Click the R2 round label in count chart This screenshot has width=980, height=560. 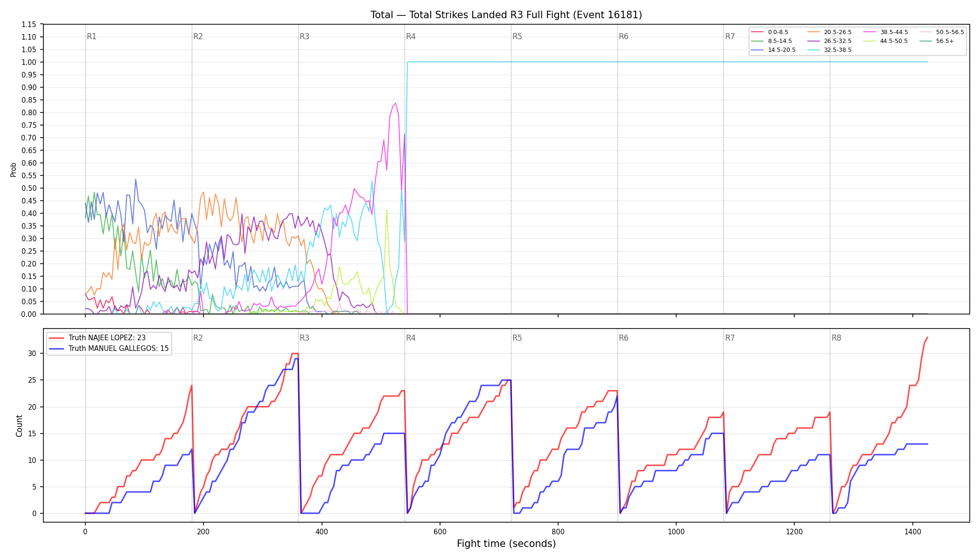pyautogui.click(x=198, y=338)
